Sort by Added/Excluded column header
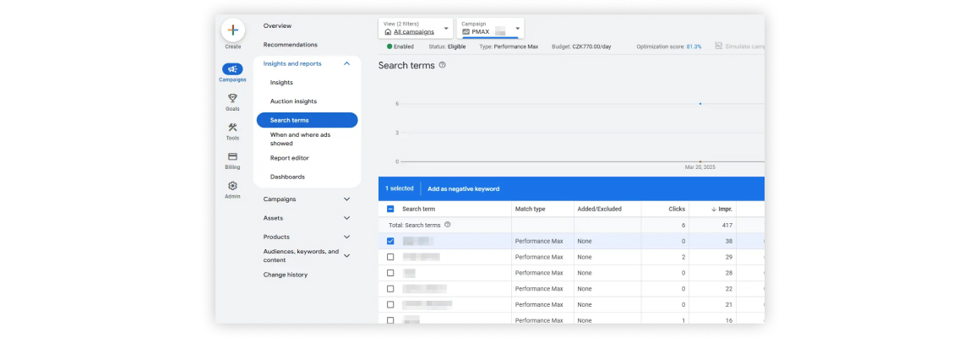The image size is (980, 338). pos(599,210)
